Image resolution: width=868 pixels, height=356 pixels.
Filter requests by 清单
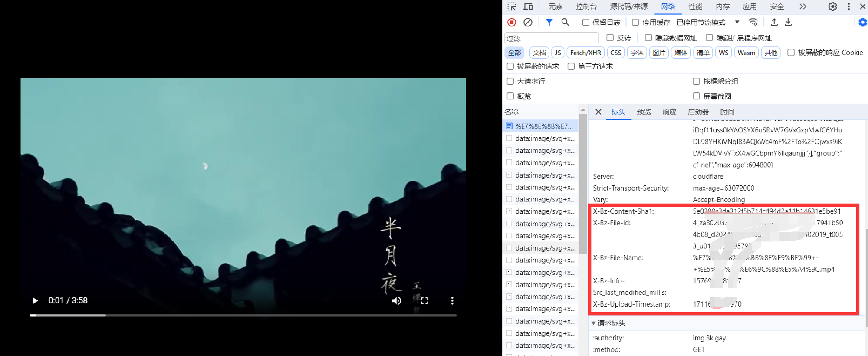703,53
